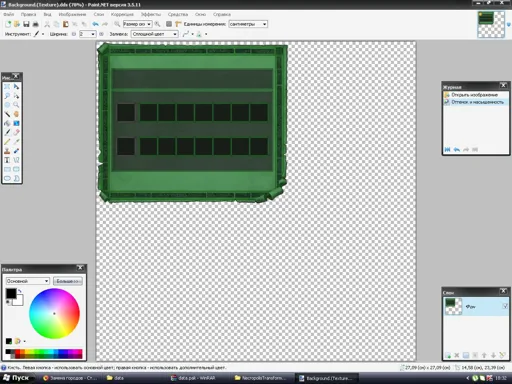
Task: Click the Save floppy disk icon
Action: (26, 24)
